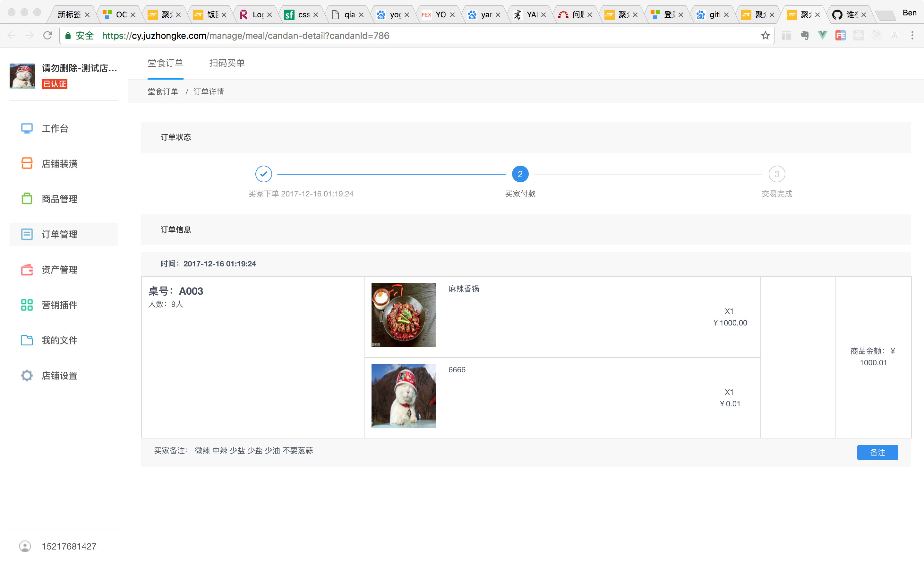The height and width of the screenshot is (563, 924).
Task: Open 订单管理 in the sidebar
Action: (x=64, y=234)
